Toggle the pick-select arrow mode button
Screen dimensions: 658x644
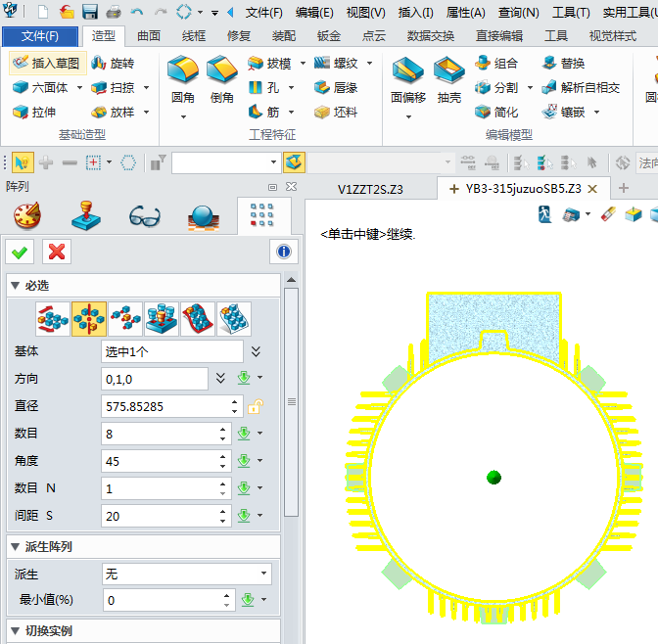pos(22,162)
